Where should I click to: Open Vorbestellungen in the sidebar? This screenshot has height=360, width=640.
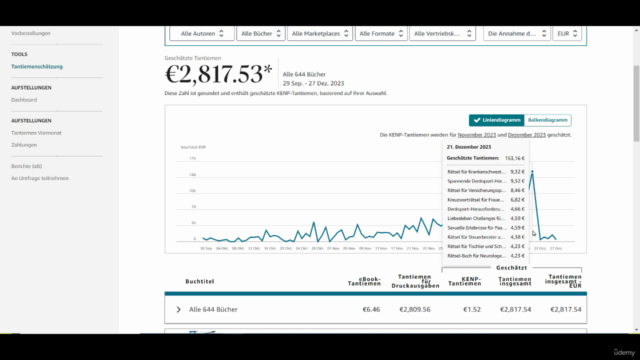click(x=31, y=33)
